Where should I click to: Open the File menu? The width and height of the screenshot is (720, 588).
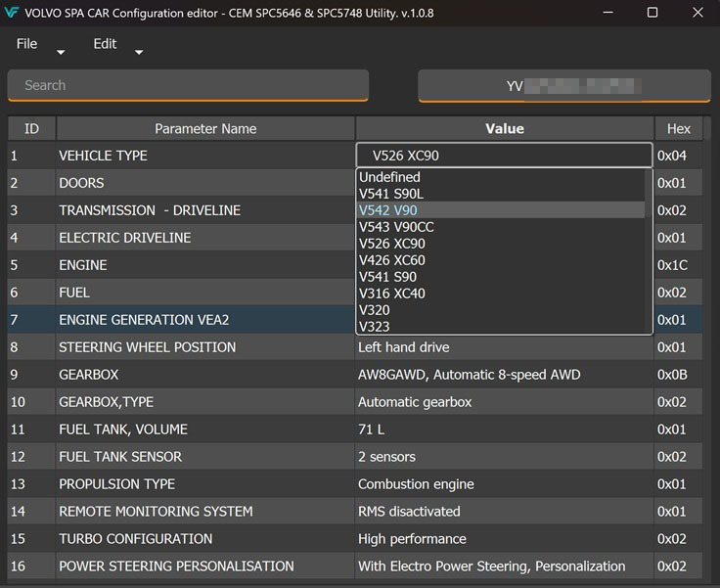tap(26, 44)
